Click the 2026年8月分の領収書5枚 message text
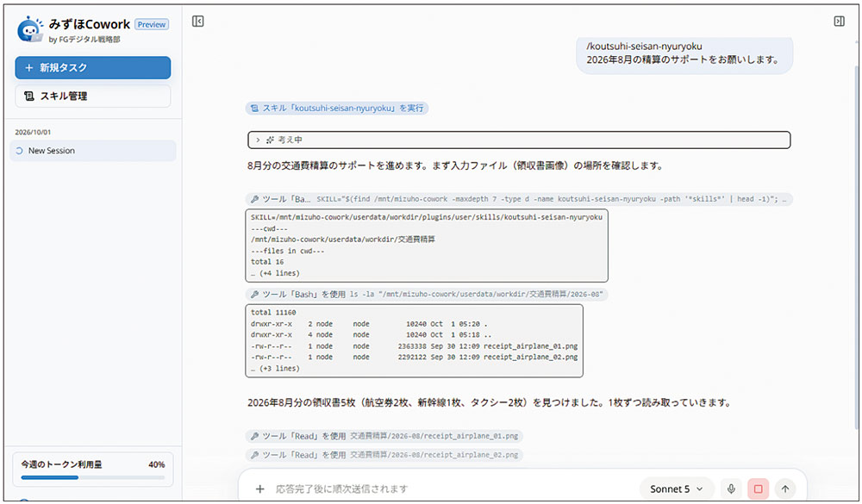The width and height of the screenshot is (862, 504). pyautogui.click(x=490, y=402)
